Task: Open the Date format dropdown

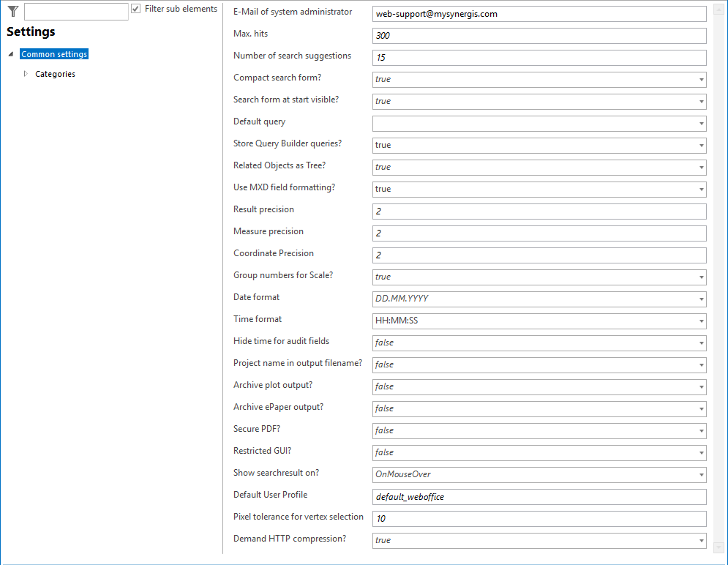Action: pos(701,299)
